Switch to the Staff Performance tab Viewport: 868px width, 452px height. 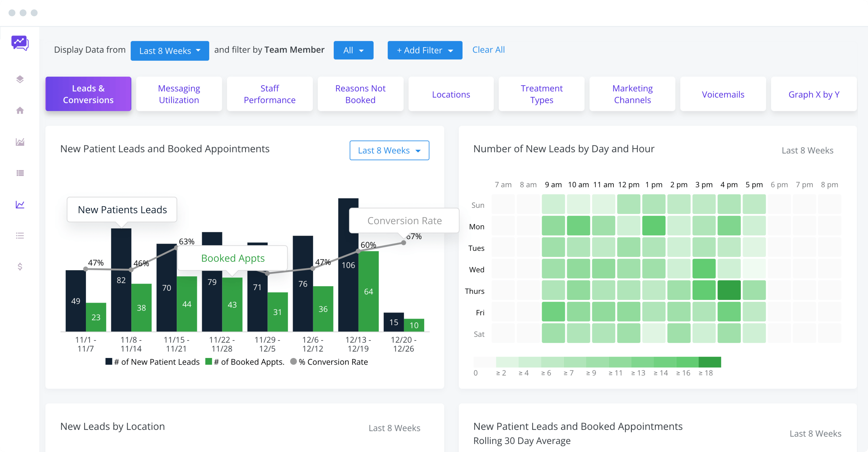(x=269, y=94)
